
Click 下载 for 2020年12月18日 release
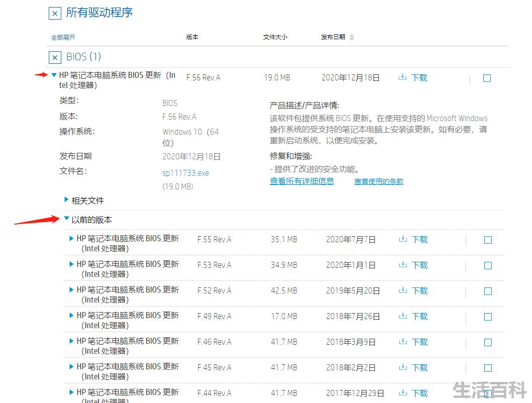[419, 77]
